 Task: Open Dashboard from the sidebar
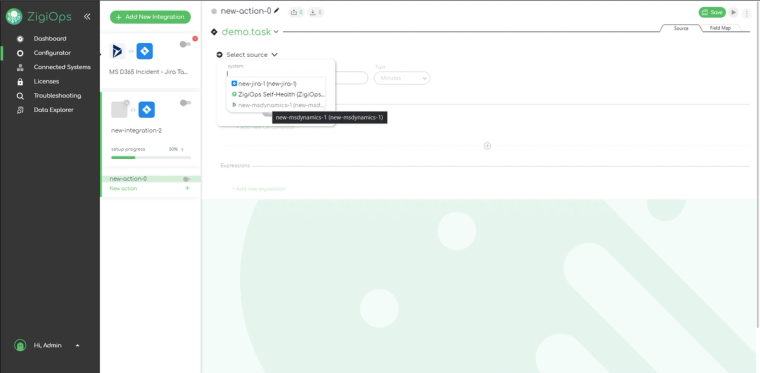click(x=50, y=39)
